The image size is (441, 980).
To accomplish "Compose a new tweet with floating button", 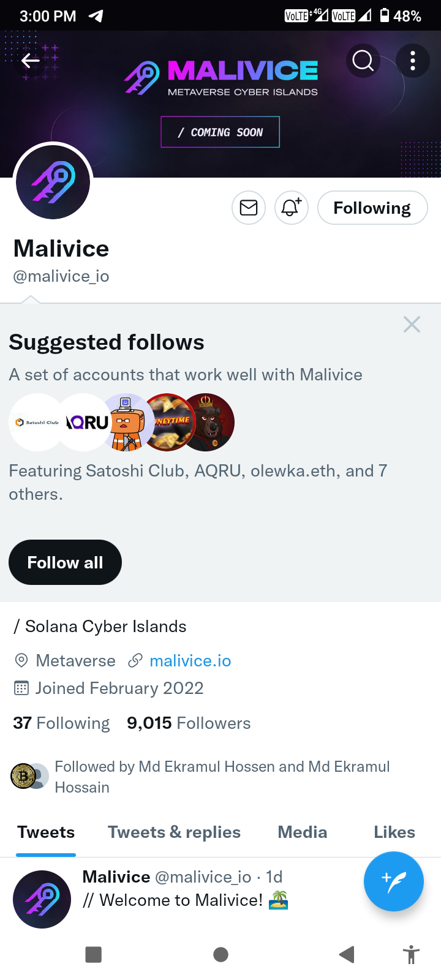I will (393, 881).
